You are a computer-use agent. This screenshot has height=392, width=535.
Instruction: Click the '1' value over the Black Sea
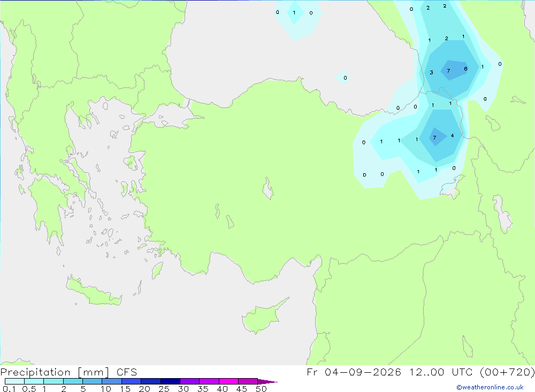(x=294, y=13)
